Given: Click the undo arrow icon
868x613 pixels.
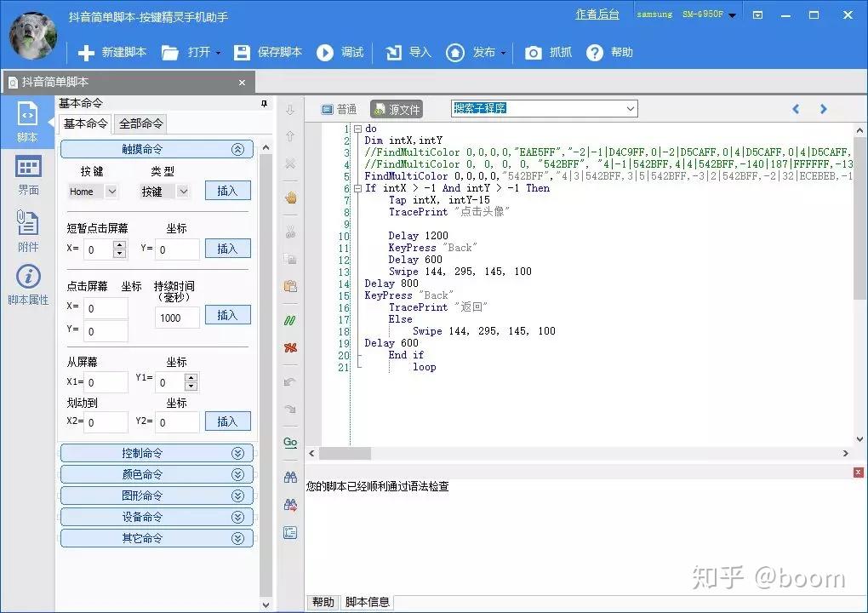Looking at the screenshot, I should coord(290,382).
